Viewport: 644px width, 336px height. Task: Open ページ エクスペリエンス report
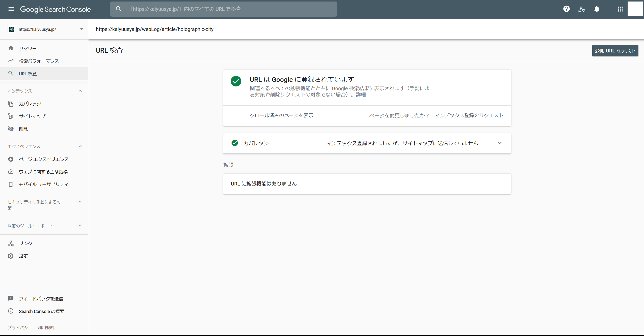(x=44, y=159)
